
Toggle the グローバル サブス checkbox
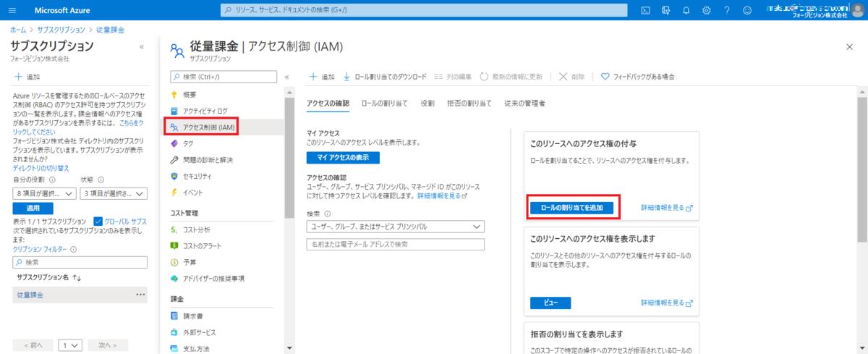pos(100,221)
